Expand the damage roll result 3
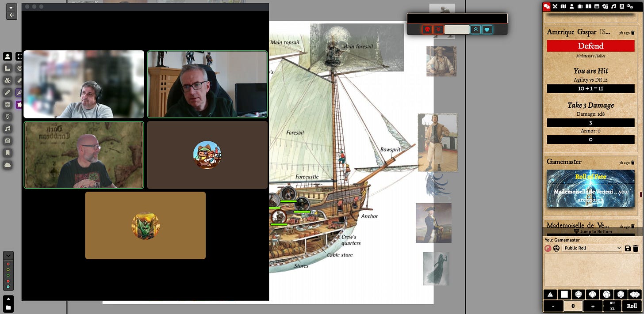This screenshot has width=644, height=314. coord(590,123)
